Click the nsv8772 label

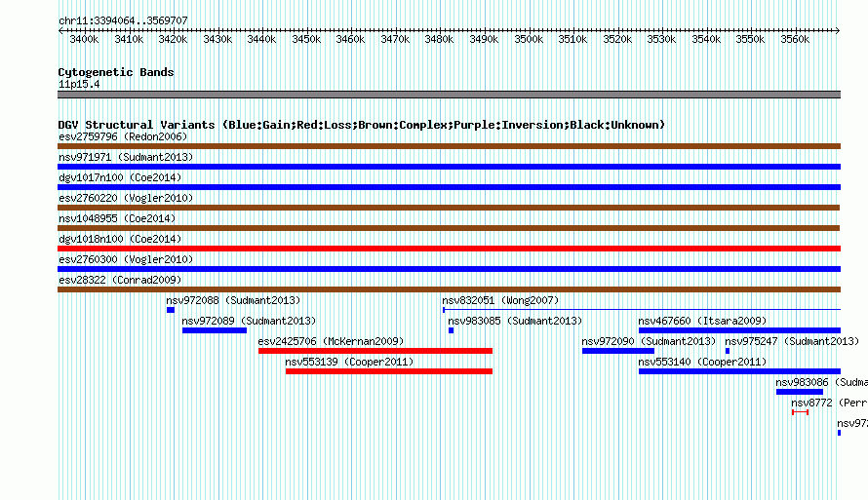coord(829,403)
